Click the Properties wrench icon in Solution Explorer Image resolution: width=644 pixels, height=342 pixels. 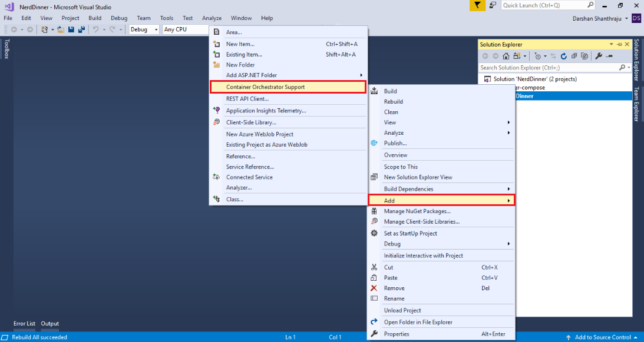pyautogui.click(x=599, y=57)
